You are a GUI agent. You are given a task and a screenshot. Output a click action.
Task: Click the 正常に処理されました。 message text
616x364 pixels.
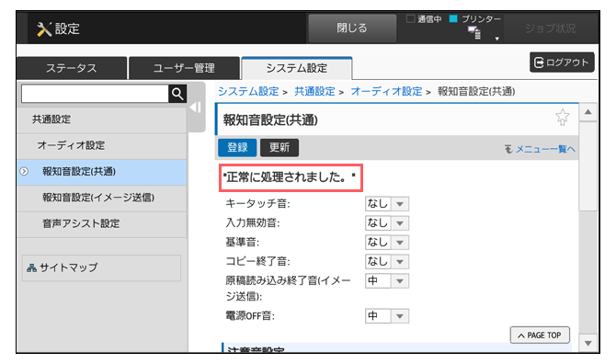(x=289, y=177)
